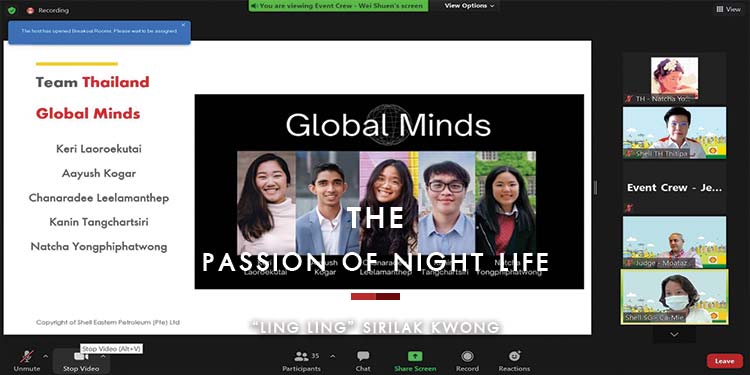Leave the meeting
This screenshot has width=750, height=375.
click(x=725, y=361)
